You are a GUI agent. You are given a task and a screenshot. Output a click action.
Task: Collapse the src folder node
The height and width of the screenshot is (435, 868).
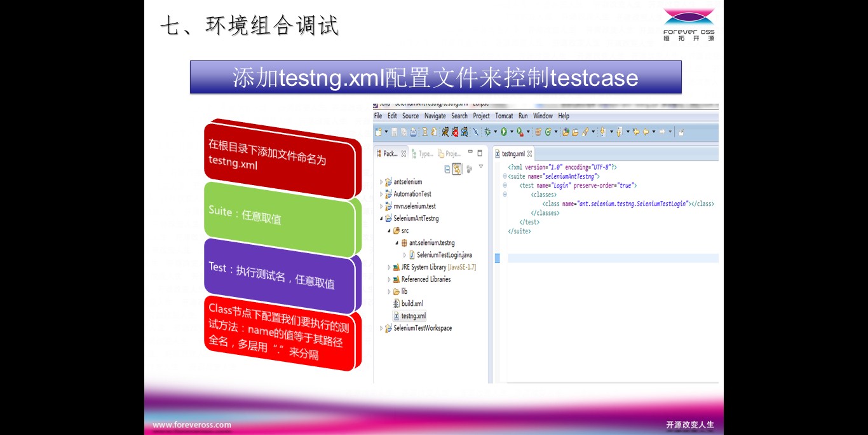click(x=389, y=231)
